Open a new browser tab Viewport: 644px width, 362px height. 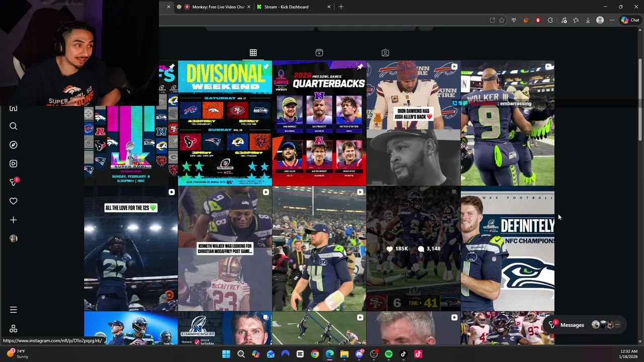click(x=341, y=7)
